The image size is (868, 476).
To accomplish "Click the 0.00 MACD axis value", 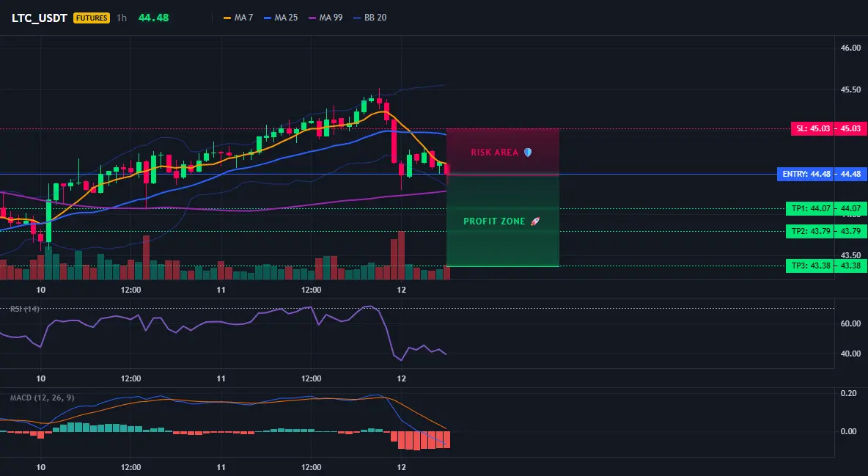I will pyautogui.click(x=849, y=431).
